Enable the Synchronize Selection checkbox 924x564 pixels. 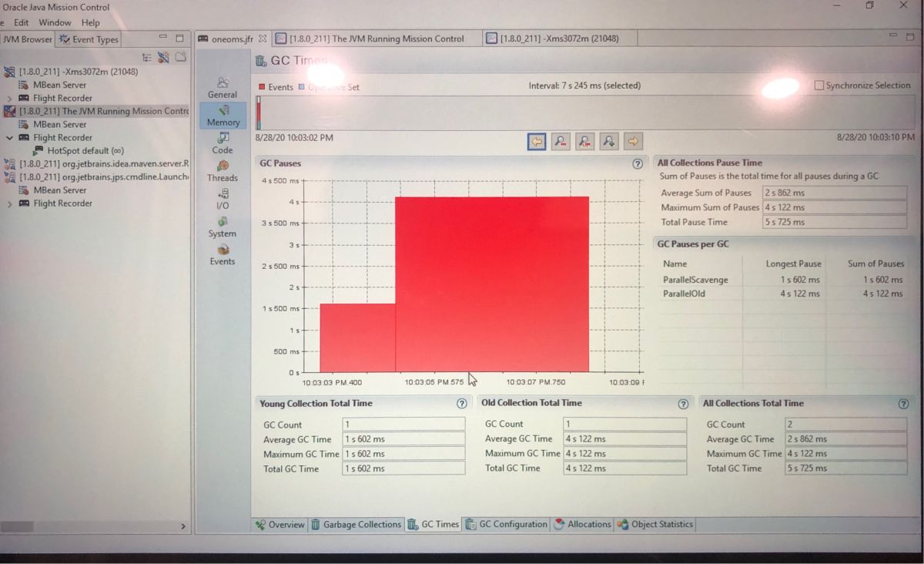click(x=819, y=86)
